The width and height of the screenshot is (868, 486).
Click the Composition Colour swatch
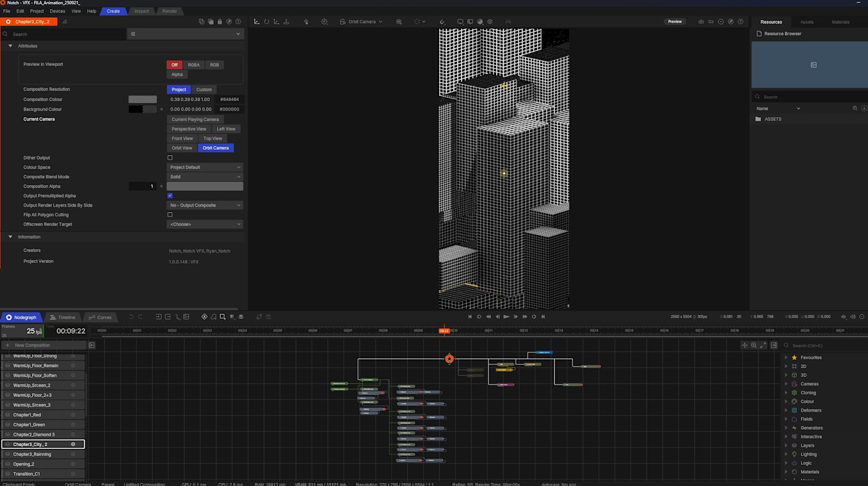click(x=142, y=99)
